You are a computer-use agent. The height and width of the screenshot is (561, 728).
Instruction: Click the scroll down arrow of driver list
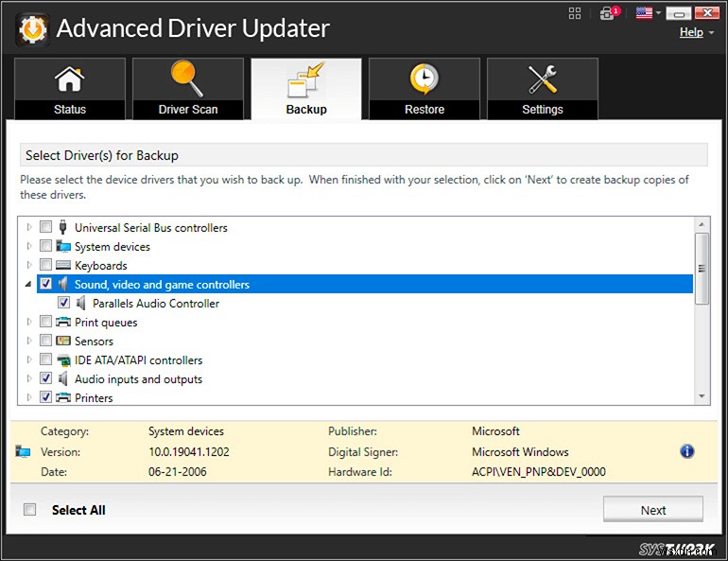point(702,396)
